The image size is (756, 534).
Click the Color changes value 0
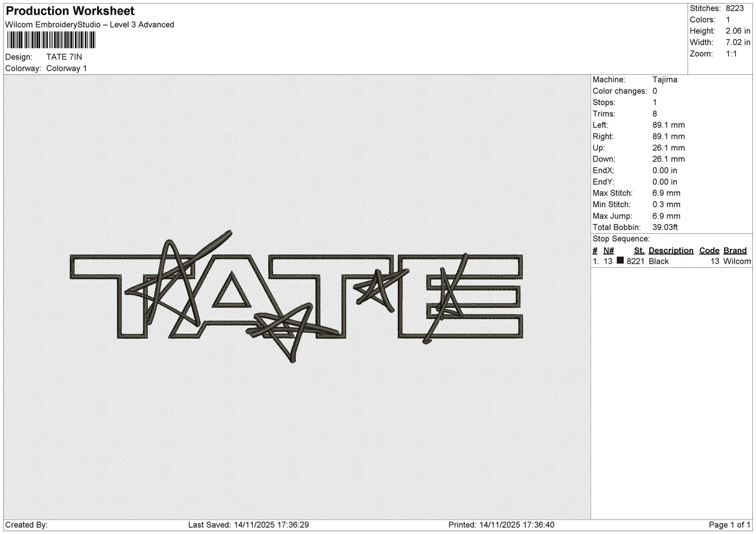tap(655, 91)
